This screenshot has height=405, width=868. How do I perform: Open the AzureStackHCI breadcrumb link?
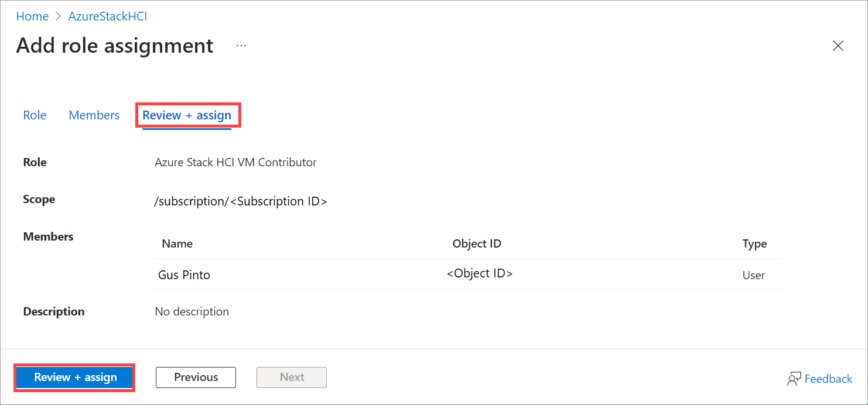click(x=108, y=16)
